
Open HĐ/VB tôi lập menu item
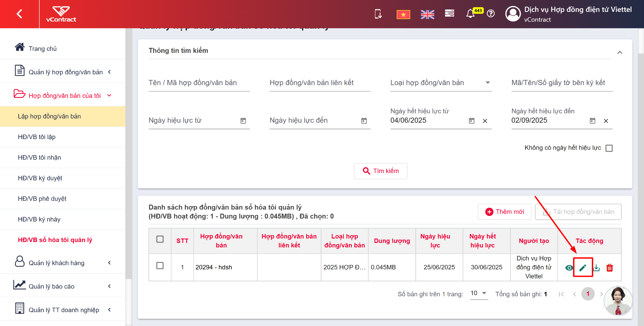click(63, 137)
